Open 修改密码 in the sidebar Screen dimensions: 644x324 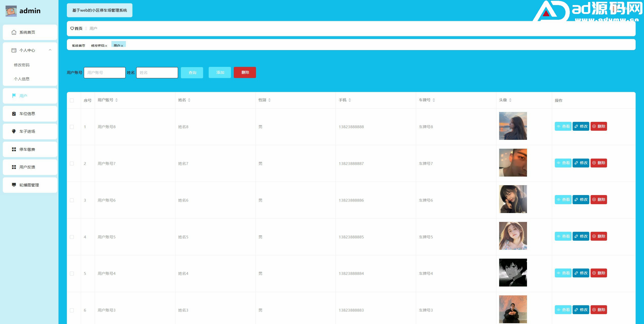pos(22,65)
